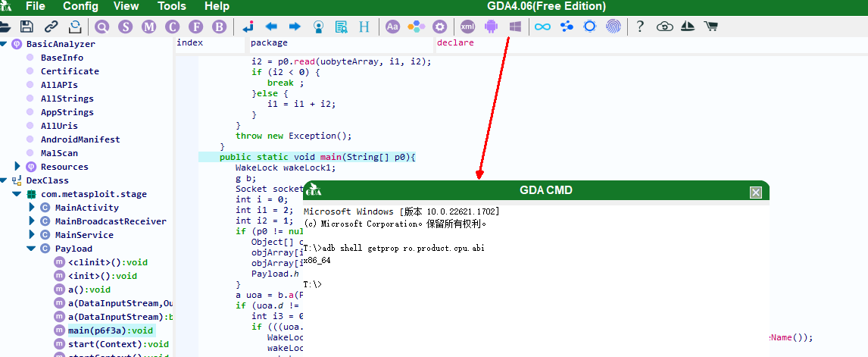Click the cloud sync toolbar icon
This screenshot has height=357, width=868.
point(664,26)
